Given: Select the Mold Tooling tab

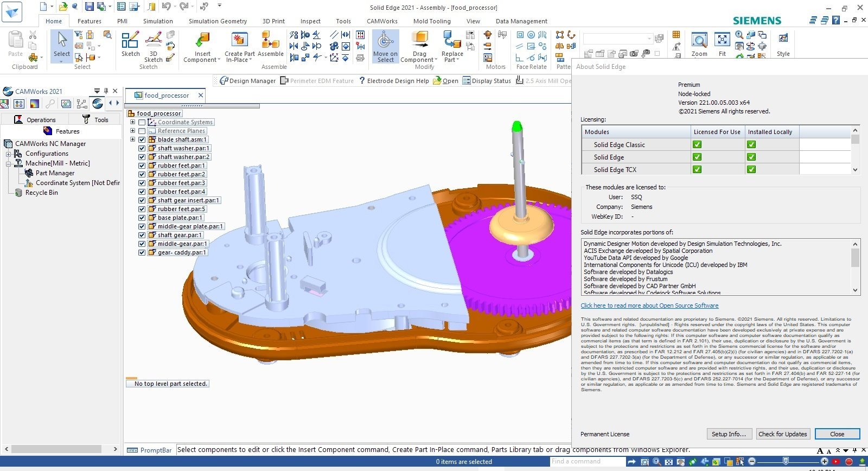Looking at the screenshot, I should pyautogui.click(x=432, y=21).
